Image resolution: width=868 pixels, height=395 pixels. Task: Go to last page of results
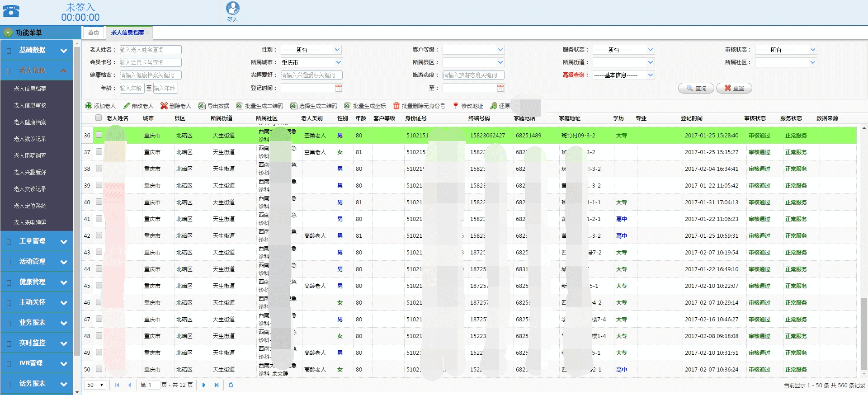coord(217,385)
